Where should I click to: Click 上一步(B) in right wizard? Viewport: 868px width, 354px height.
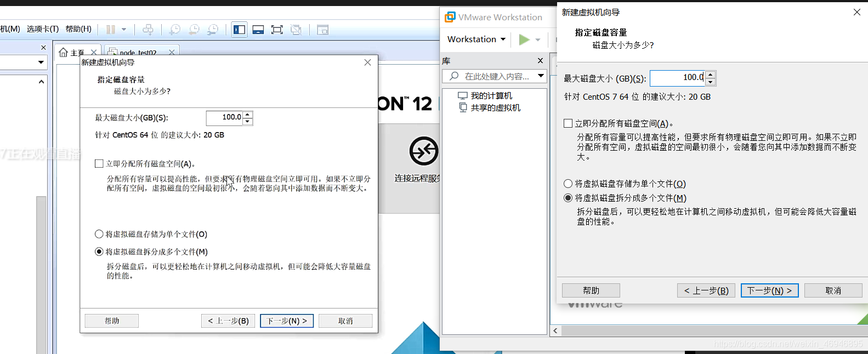(x=706, y=290)
